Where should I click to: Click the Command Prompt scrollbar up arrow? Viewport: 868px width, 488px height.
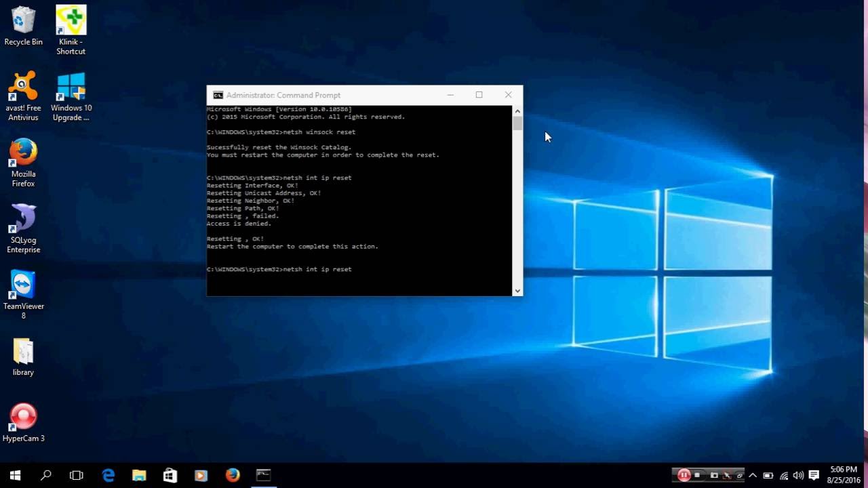pos(517,110)
